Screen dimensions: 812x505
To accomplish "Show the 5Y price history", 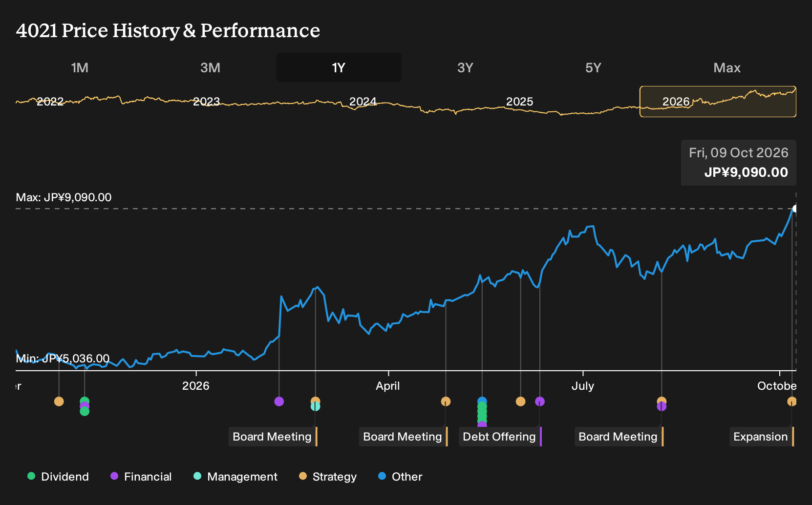I will 593,67.
